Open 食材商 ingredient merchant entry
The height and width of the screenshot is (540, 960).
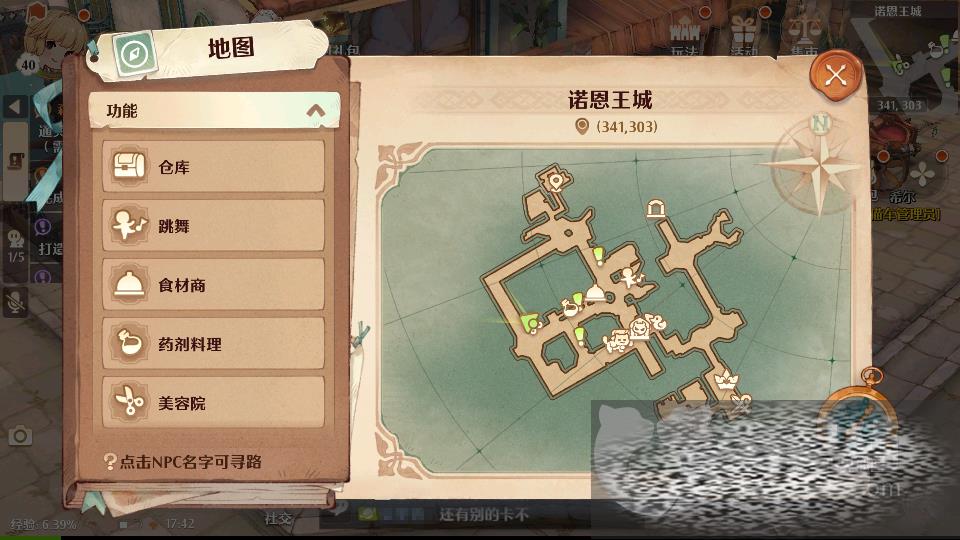pos(213,285)
